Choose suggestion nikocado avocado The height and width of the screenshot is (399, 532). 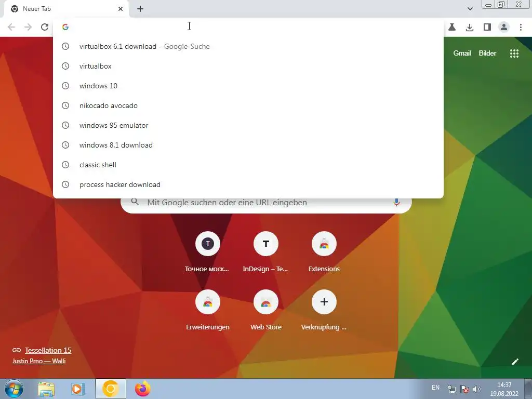point(248,105)
